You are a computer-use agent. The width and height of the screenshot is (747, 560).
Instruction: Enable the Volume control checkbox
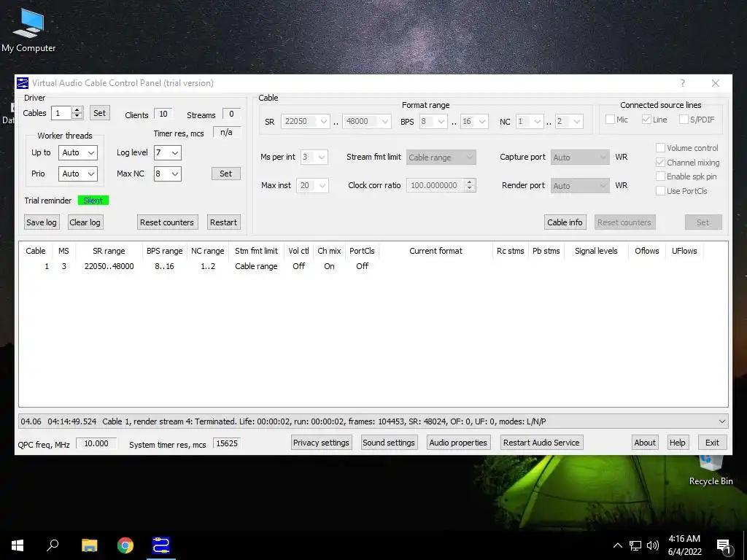660,147
